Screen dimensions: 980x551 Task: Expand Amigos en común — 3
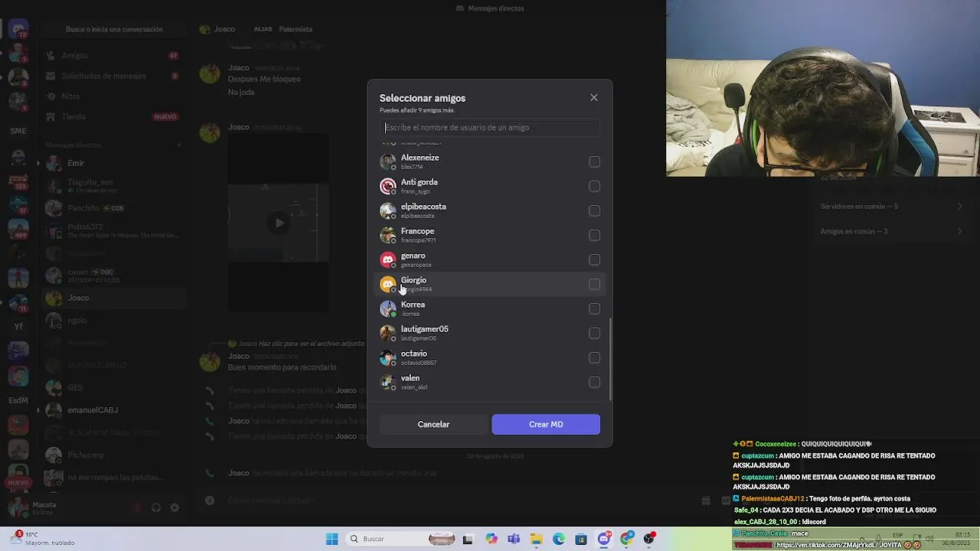892,231
